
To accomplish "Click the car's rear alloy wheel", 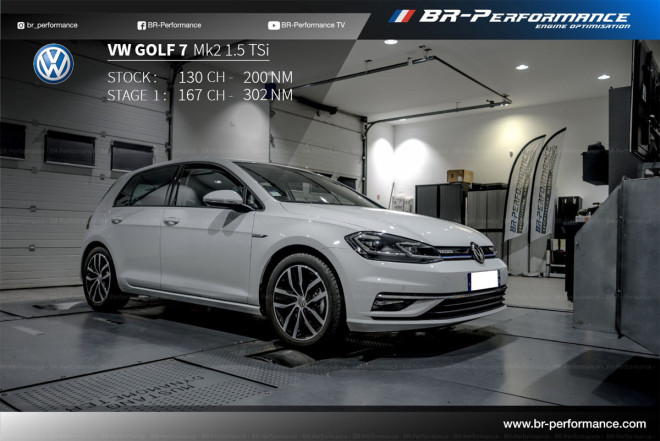I will coord(99,277).
